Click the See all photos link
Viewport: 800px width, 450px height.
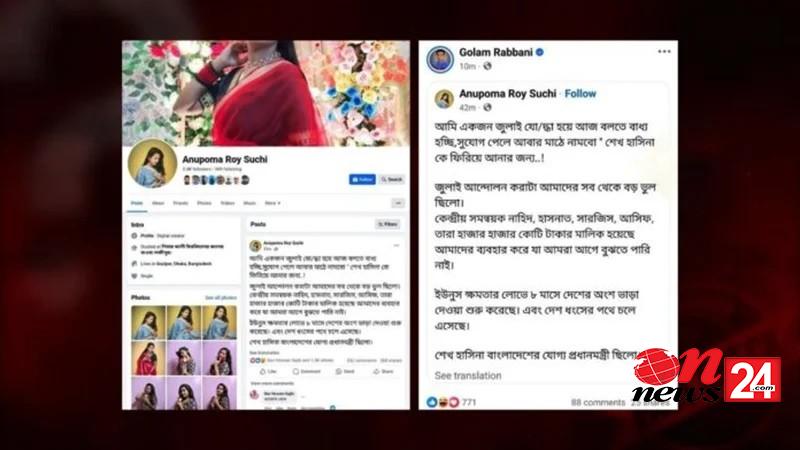tap(220, 297)
